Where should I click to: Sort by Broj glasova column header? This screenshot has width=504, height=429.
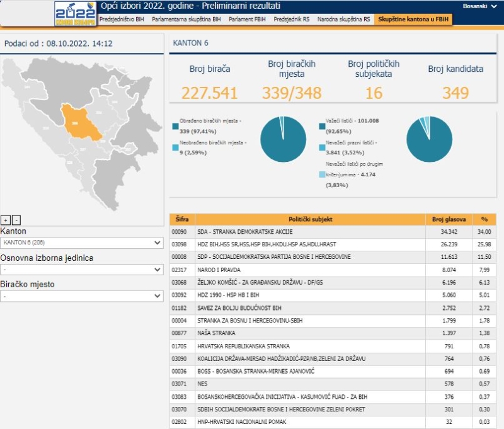[x=449, y=219]
